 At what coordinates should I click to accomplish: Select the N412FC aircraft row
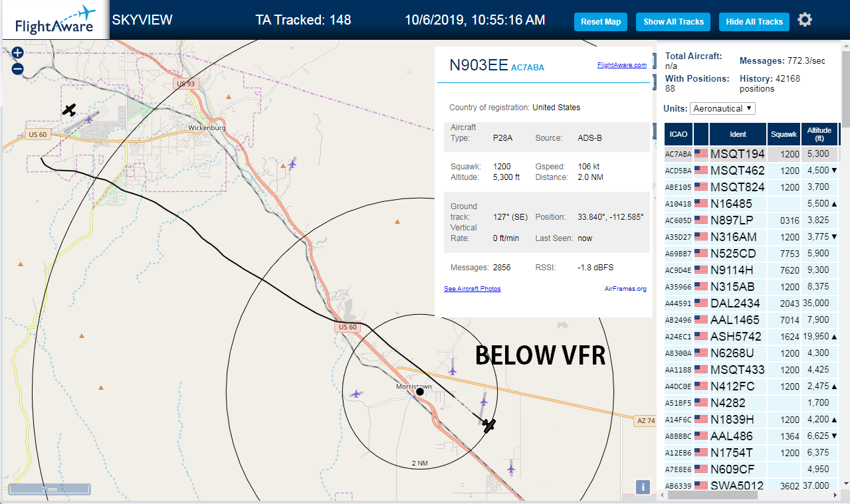[x=752, y=386]
